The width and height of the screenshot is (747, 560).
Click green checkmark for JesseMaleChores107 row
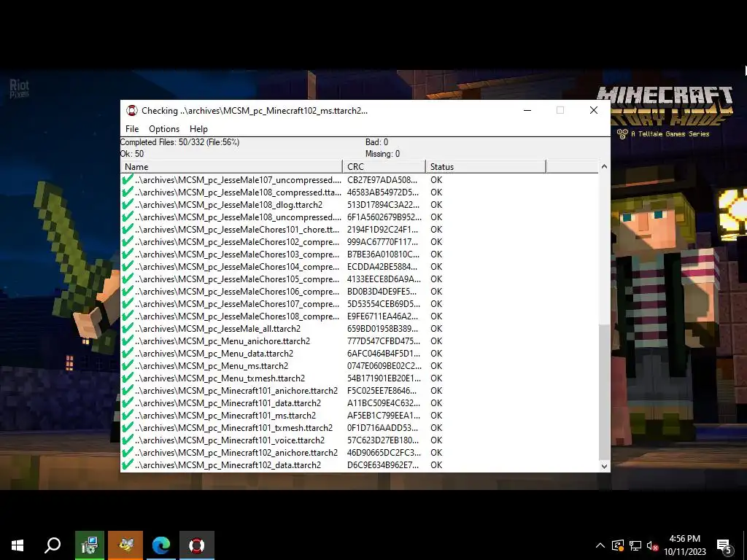(x=127, y=303)
